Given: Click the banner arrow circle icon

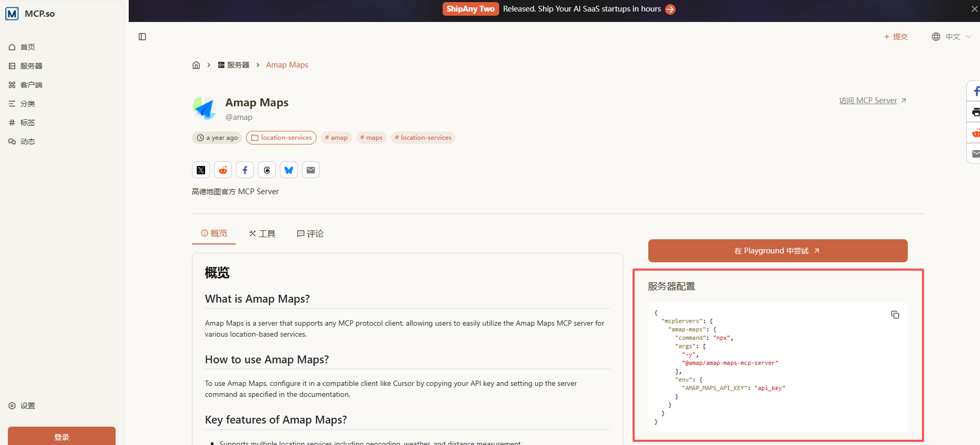Looking at the screenshot, I should click(x=670, y=9).
